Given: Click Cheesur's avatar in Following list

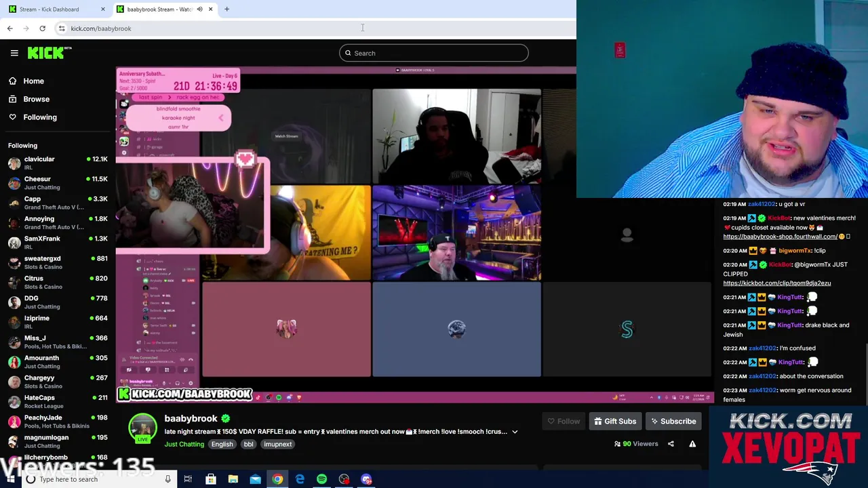Looking at the screenshot, I should pos(14,183).
